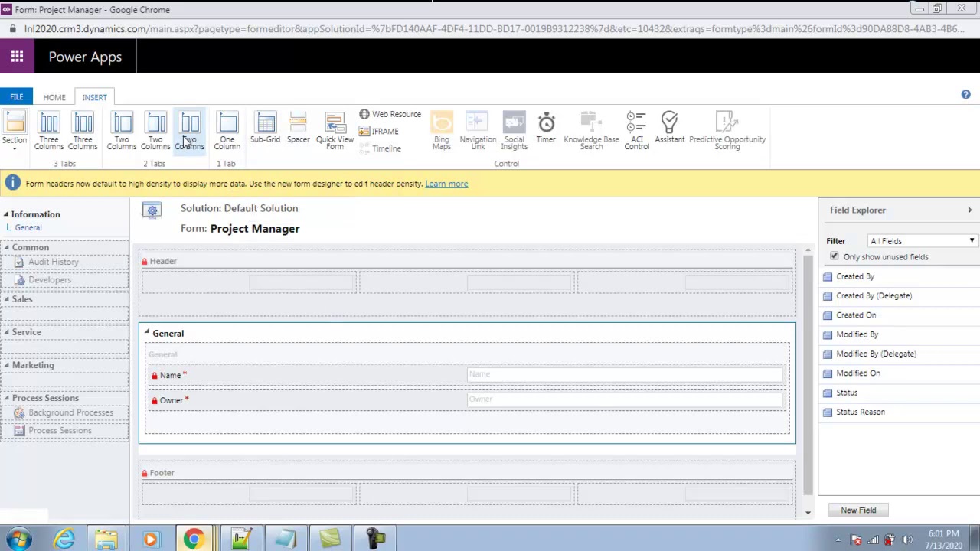Insert a Web Resource
Screen dimensions: 980x551
390,114
